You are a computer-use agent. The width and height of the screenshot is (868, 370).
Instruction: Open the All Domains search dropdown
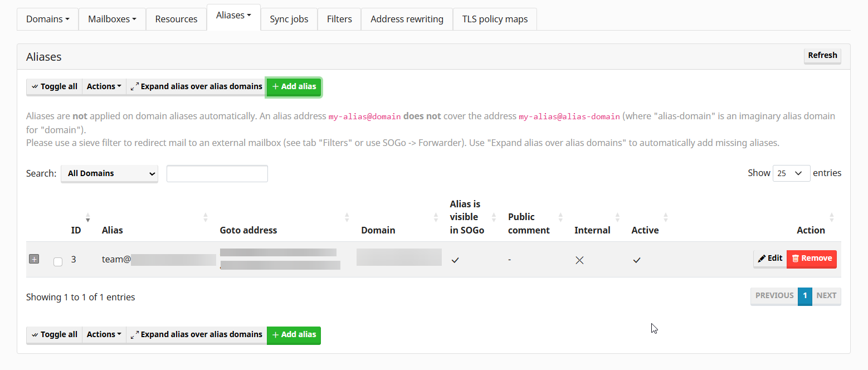tap(109, 173)
